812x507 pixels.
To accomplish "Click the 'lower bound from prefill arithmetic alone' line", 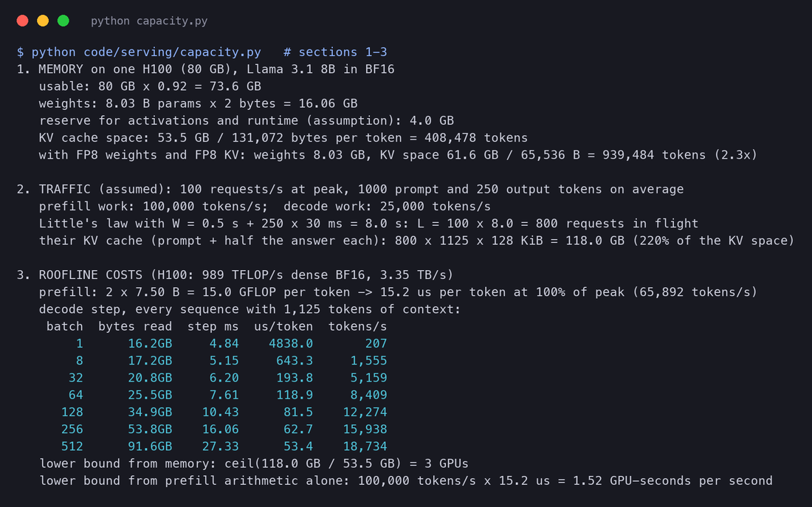I will click(405, 480).
